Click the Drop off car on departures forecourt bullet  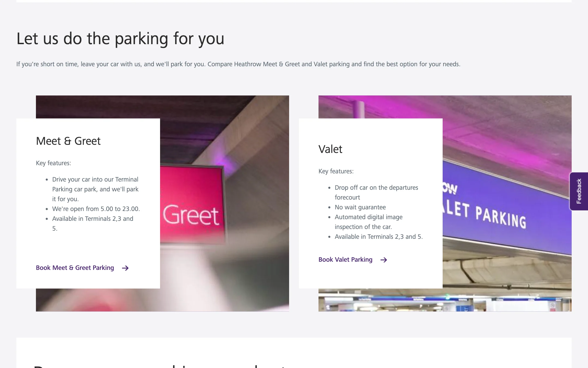pos(376,192)
